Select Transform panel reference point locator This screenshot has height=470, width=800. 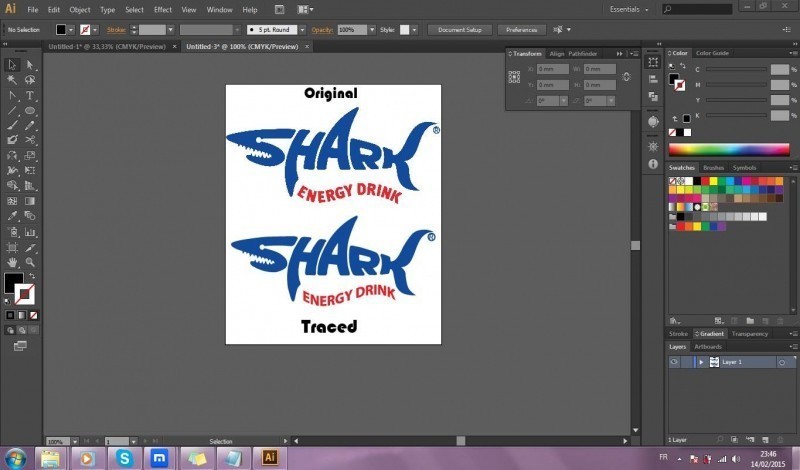(x=514, y=77)
